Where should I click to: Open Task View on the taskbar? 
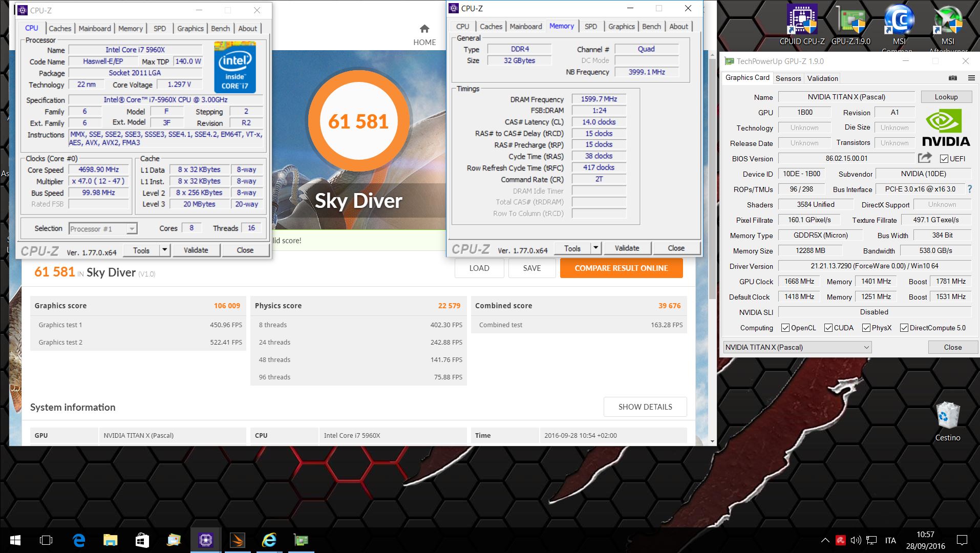46,540
